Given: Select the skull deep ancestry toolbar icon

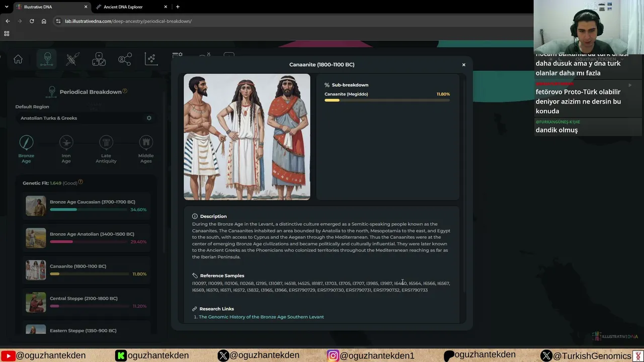Looking at the screenshot, I should (x=47, y=59).
